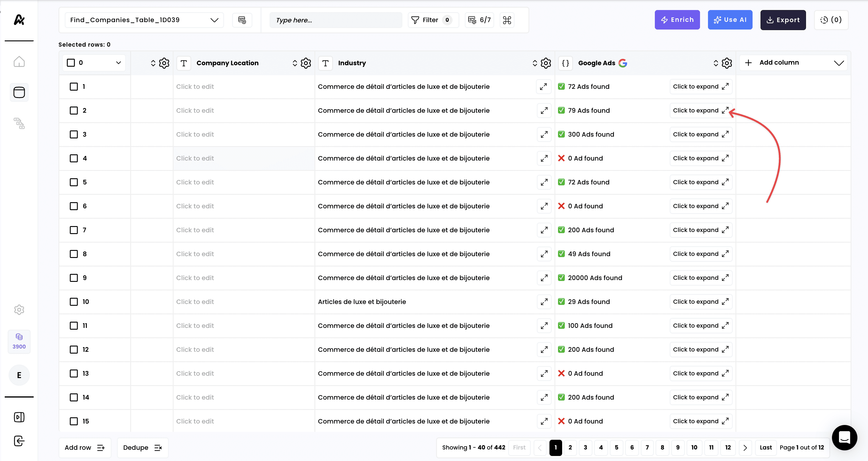Click the add table icon beside table name

(x=242, y=20)
